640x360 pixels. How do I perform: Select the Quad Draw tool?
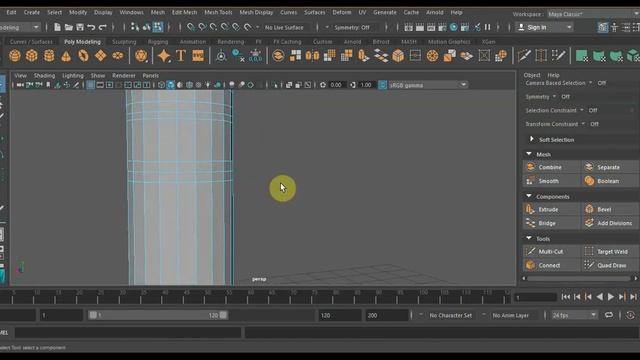point(609,265)
